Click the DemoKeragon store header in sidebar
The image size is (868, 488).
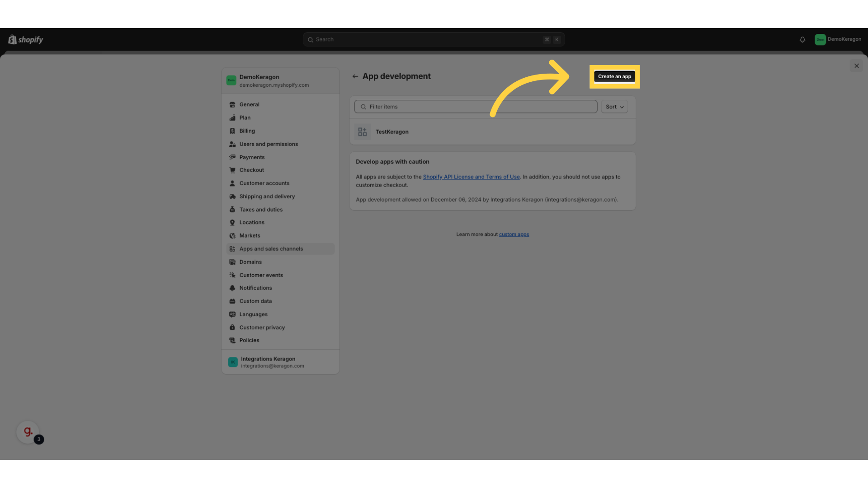[280, 81]
